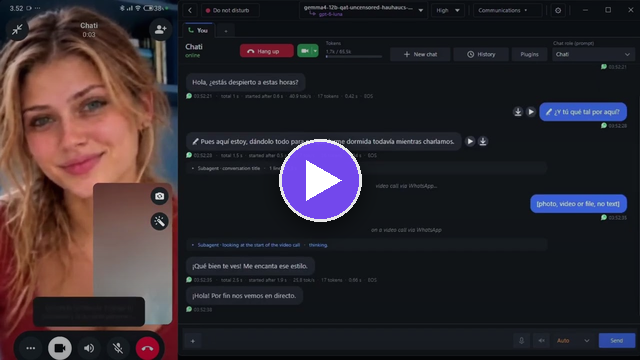
Task: Open video effects wand on self-view
Action: 160,221
